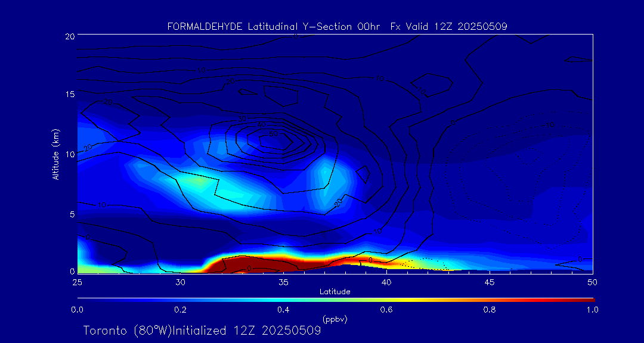644x343 pixels.
Task: Click the latitude axis tick label 30
Action: [x=180, y=282]
